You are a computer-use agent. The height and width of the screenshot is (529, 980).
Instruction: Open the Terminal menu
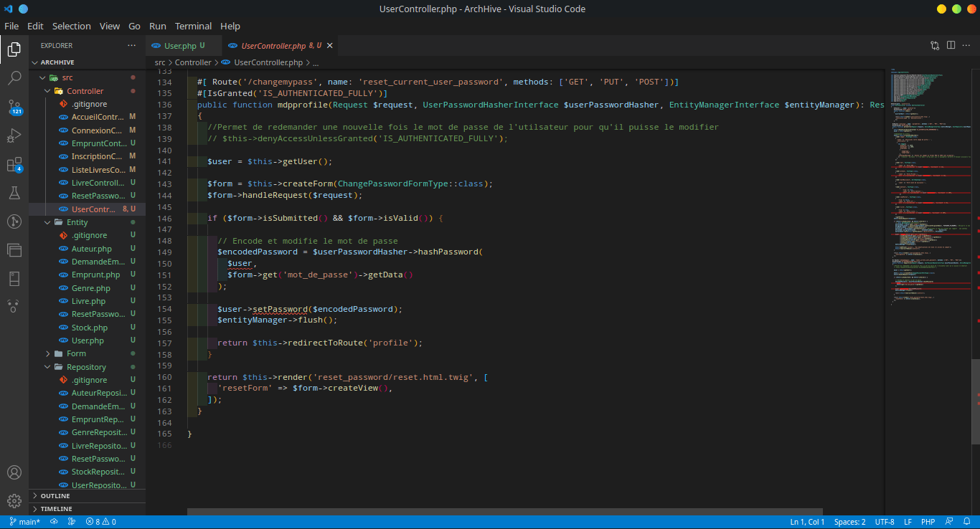193,26
